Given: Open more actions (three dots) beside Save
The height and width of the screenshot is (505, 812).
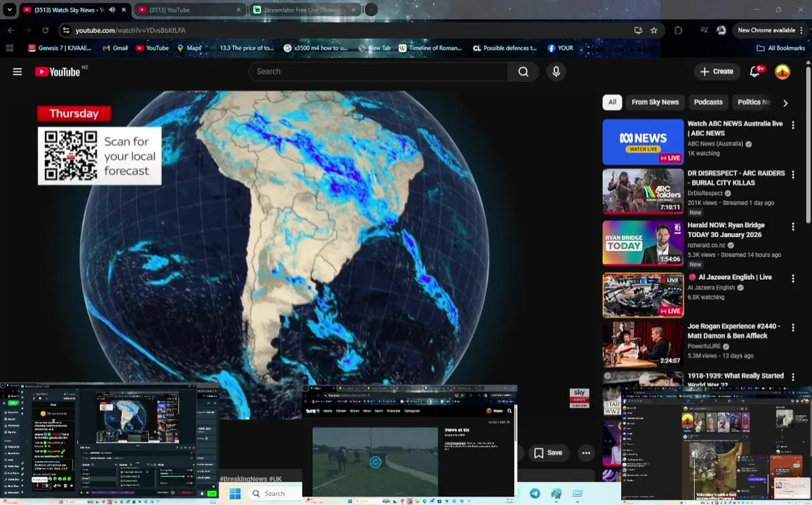Looking at the screenshot, I should click(x=586, y=452).
